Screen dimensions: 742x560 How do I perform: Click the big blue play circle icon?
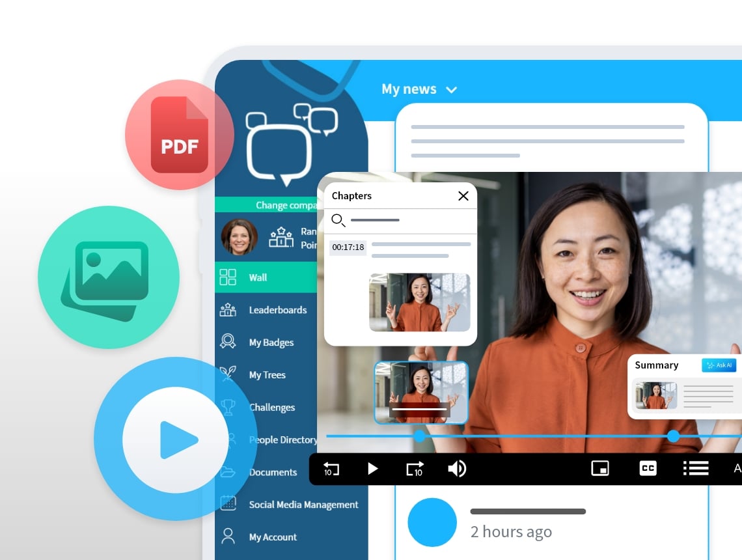[176, 440]
